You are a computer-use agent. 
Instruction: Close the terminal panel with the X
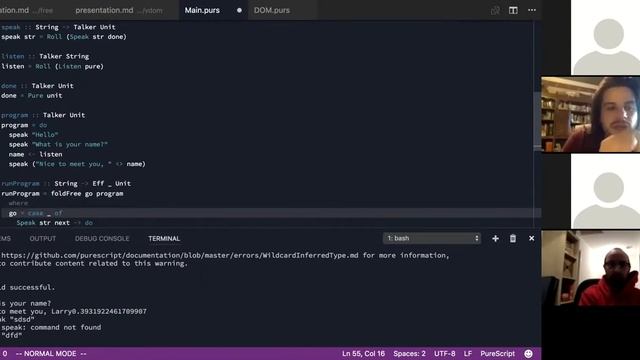(x=531, y=238)
